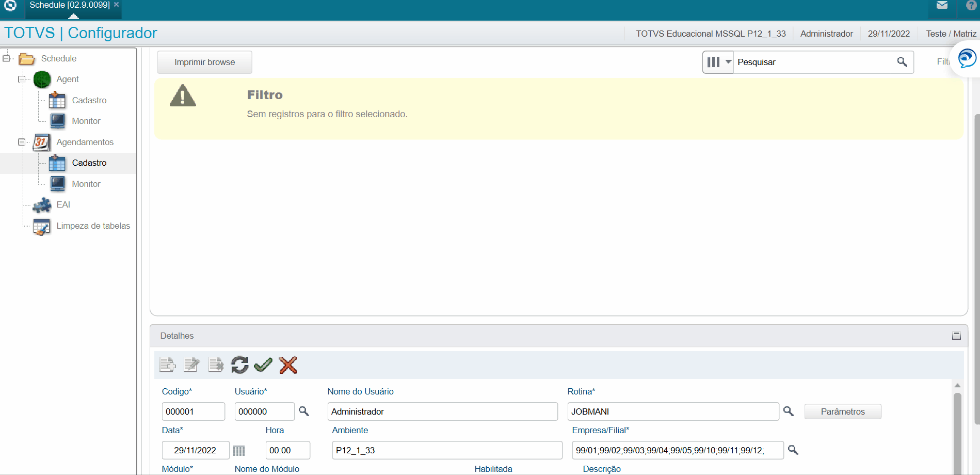Image resolution: width=980 pixels, height=475 pixels.
Task: Click the edit record pencil icon
Action: pos(191,365)
